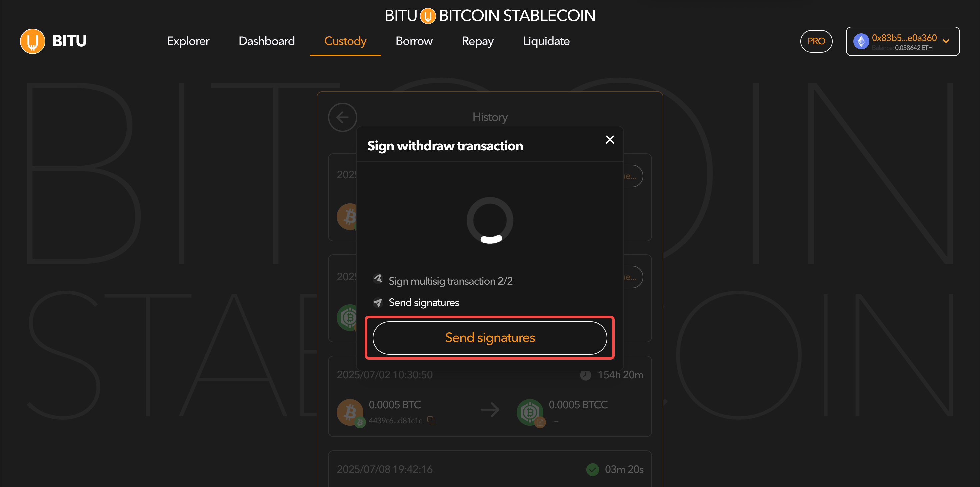This screenshot has width=980, height=487.
Task: Click the Ethereum wallet icon
Action: pyautogui.click(x=861, y=41)
